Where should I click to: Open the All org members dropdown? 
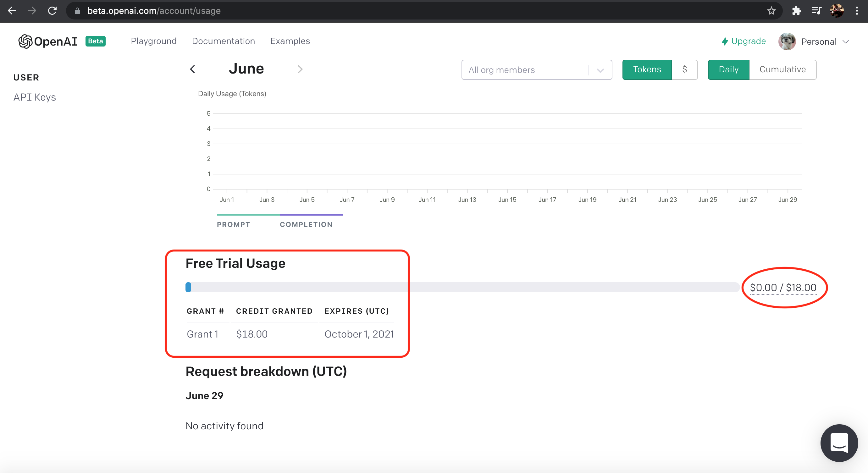point(537,70)
